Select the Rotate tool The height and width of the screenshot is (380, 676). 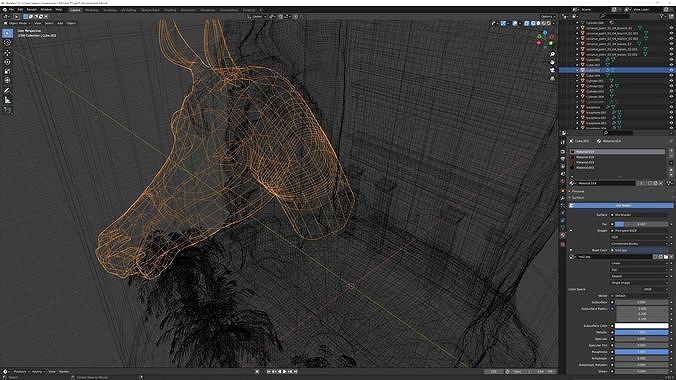(x=7, y=62)
